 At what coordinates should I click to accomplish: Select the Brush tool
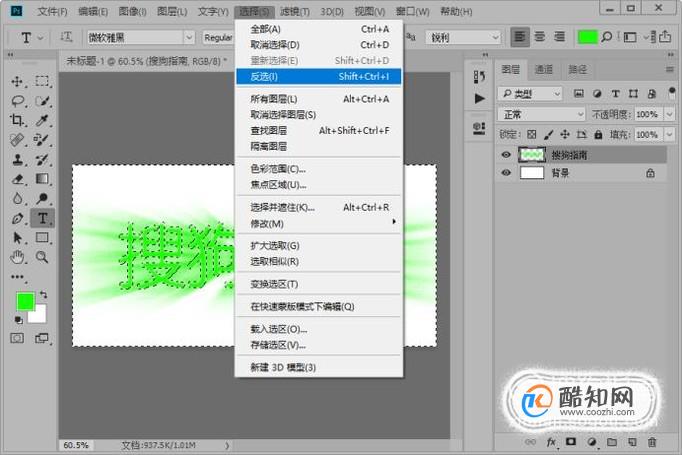tap(42, 140)
